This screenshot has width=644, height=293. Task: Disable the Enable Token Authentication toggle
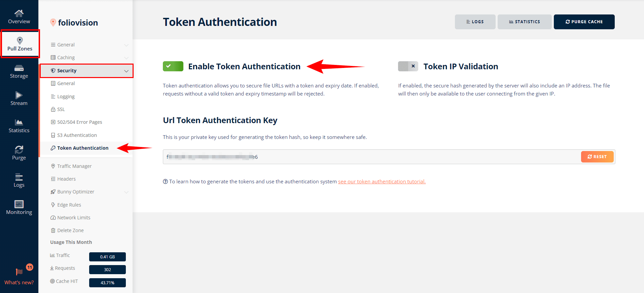coord(173,66)
